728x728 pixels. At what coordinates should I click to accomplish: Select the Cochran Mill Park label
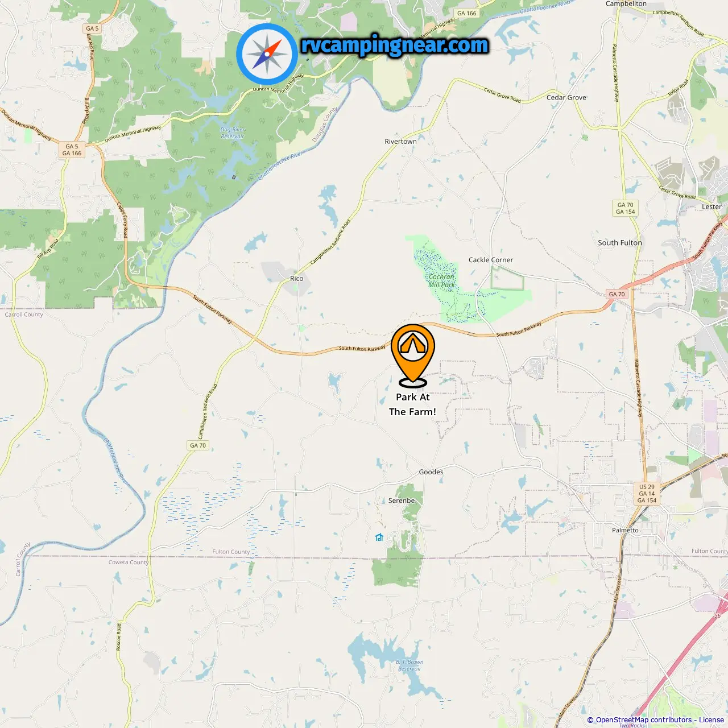(442, 280)
